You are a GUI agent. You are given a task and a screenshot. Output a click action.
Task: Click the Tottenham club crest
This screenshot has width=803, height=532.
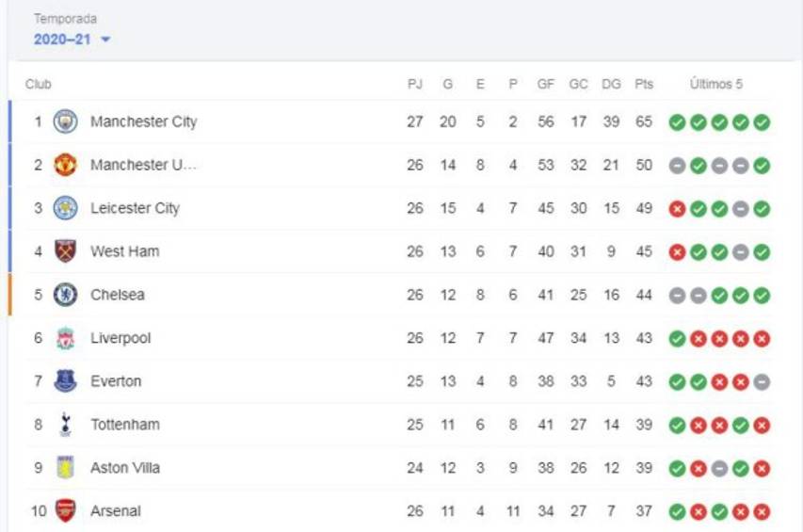click(65, 425)
